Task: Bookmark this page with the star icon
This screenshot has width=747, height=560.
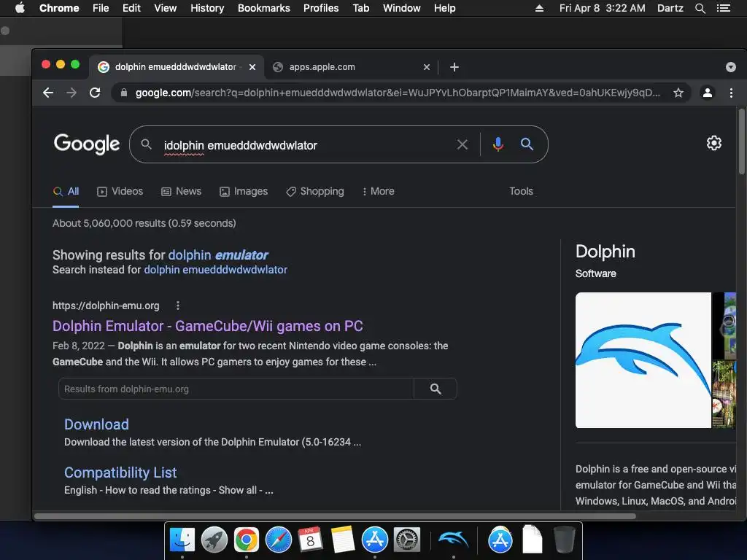Action: (678, 93)
